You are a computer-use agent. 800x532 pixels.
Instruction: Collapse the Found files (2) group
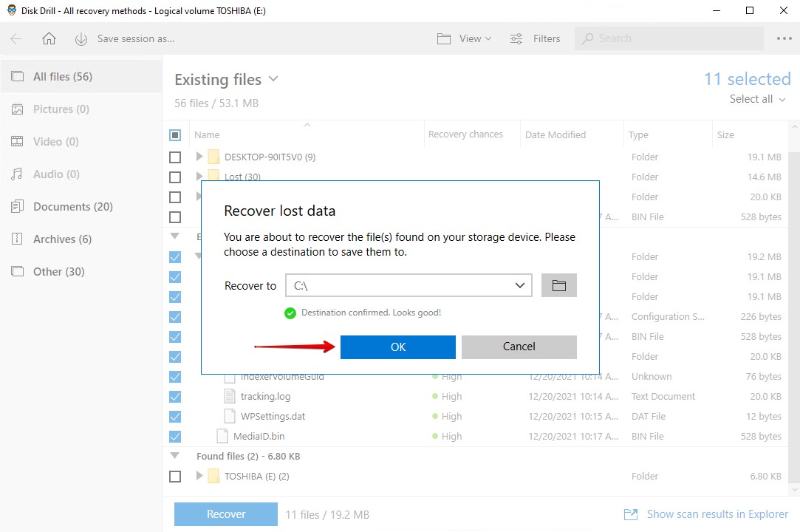tap(175, 455)
